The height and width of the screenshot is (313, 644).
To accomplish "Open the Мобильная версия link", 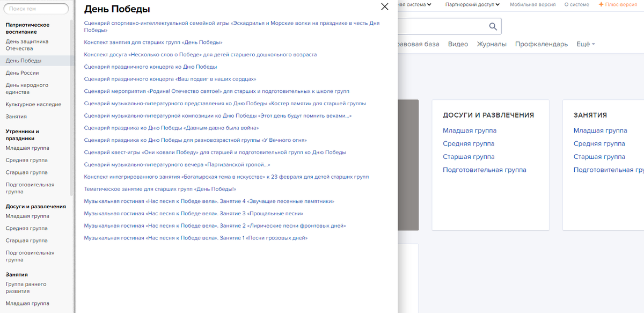I will coord(533,4).
